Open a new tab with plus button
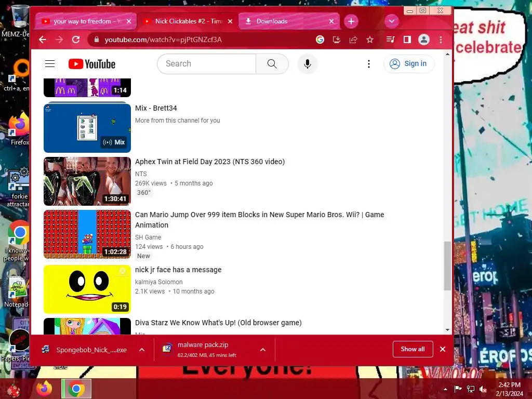This screenshot has height=399, width=532. [351, 21]
